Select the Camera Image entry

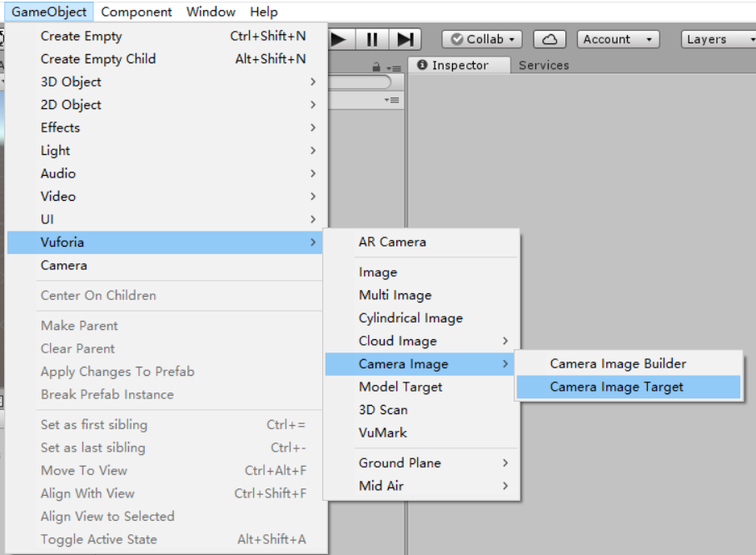pos(420,364)
